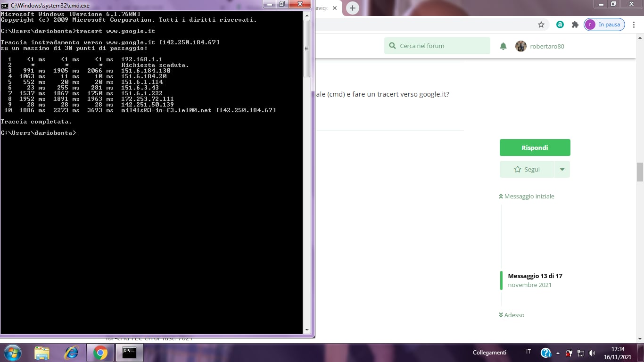Click the green 'a' extension icon

tap(560, 25)
